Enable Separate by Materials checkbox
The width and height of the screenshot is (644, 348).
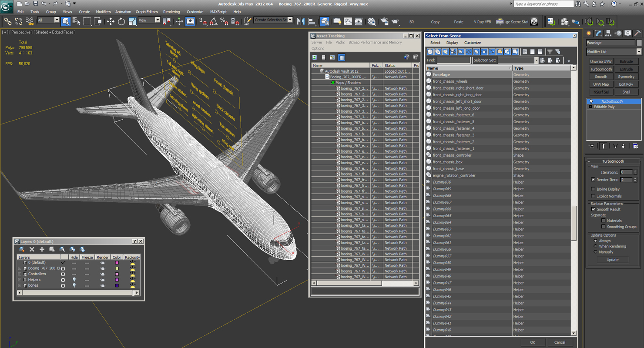click(603, 221)
